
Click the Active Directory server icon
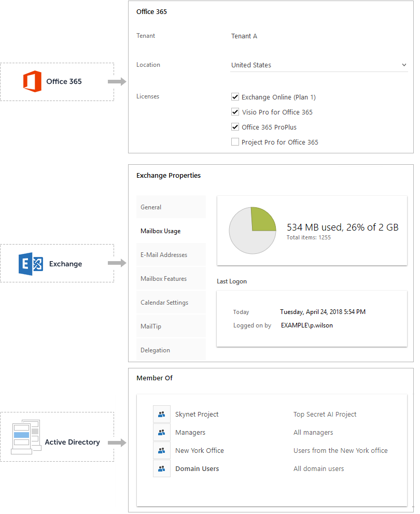26,437
